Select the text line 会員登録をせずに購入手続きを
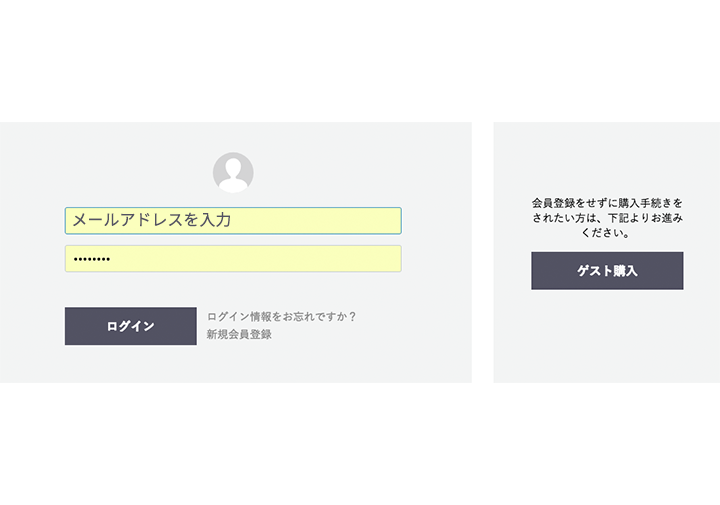This screenshot has width=720, height=505. (x=607, y=203)
